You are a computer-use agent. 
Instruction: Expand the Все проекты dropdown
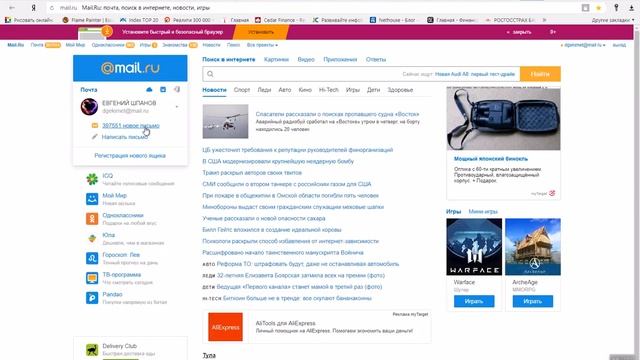[262, 45]
